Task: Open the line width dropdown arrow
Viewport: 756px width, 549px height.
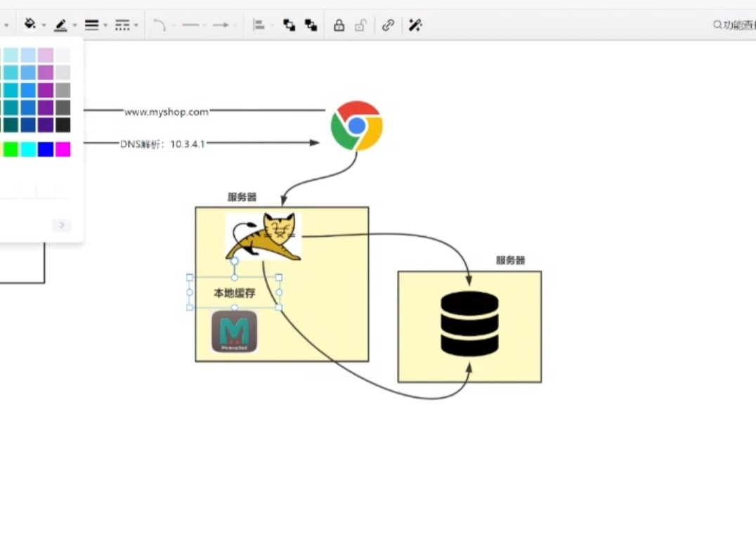Action: click(x=105, y=25)
